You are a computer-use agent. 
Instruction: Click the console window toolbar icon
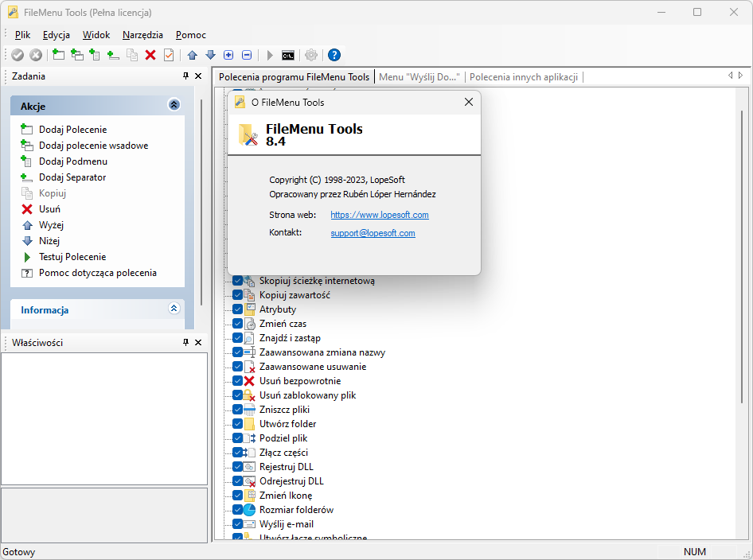(x=288, y=56)
